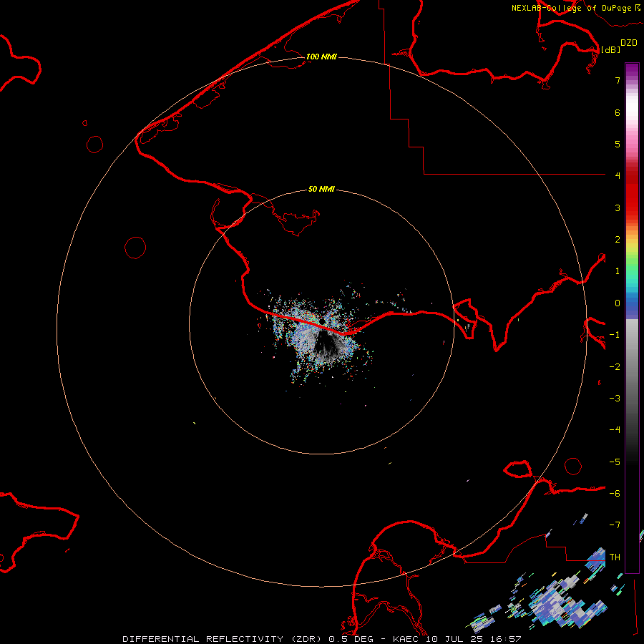Click the 2 dB scale value
Screen dimensions: 644x644
click(618, 240)
